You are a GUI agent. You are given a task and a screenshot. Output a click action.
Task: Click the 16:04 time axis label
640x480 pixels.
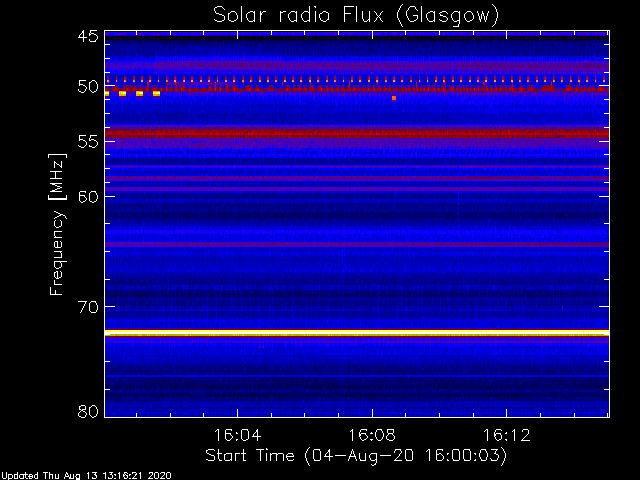coord(237,436)
